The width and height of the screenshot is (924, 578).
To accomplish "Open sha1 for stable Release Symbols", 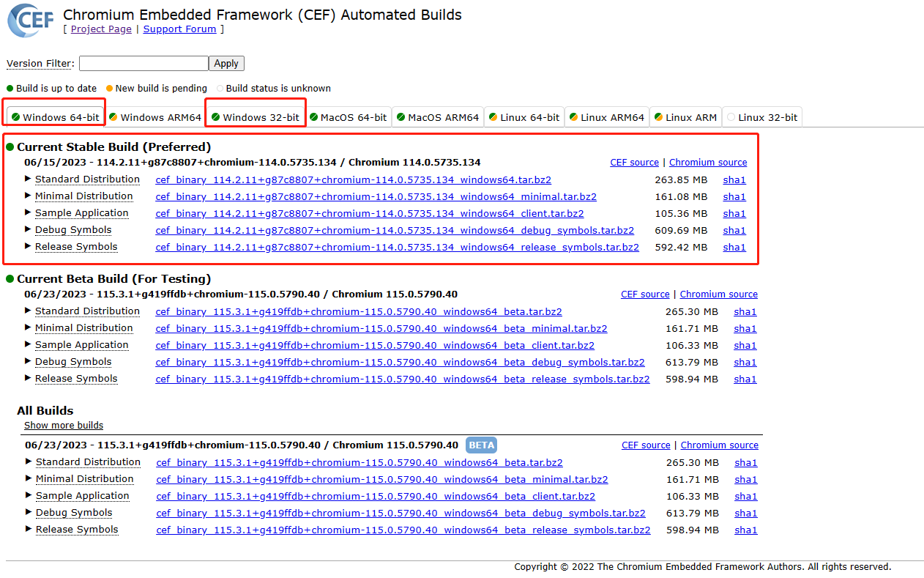I will coord(734,248).
